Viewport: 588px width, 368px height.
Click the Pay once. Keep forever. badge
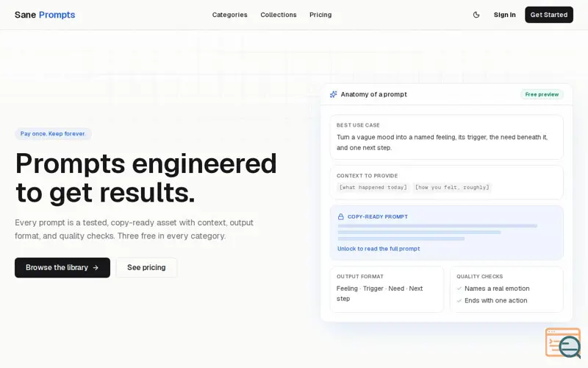coord(53,134)
